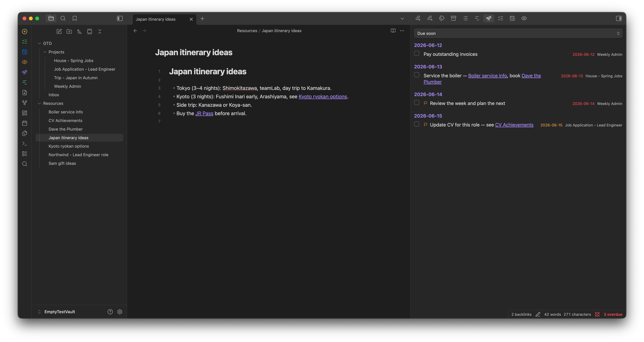
Task: Toggle reading view with the book icon
Action: coord(393,31)
